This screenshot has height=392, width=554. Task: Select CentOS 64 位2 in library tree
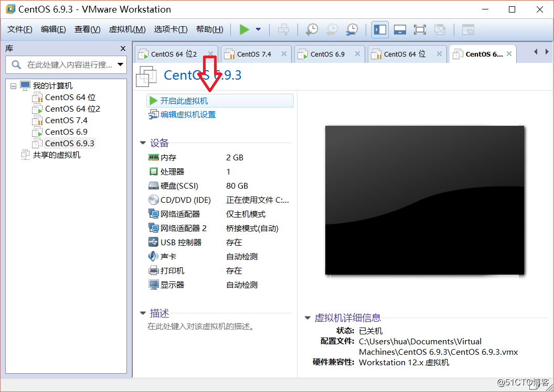point(72,108)
